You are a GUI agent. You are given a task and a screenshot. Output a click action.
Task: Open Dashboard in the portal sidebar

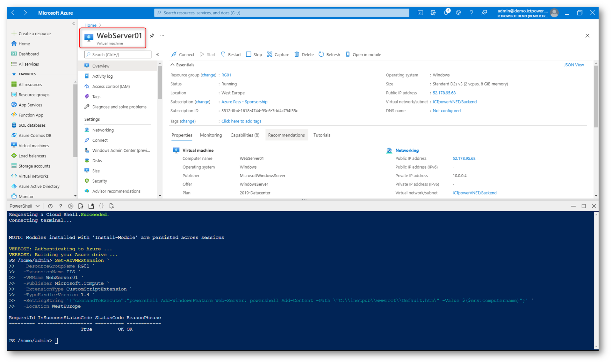click(x=25, y=54)
